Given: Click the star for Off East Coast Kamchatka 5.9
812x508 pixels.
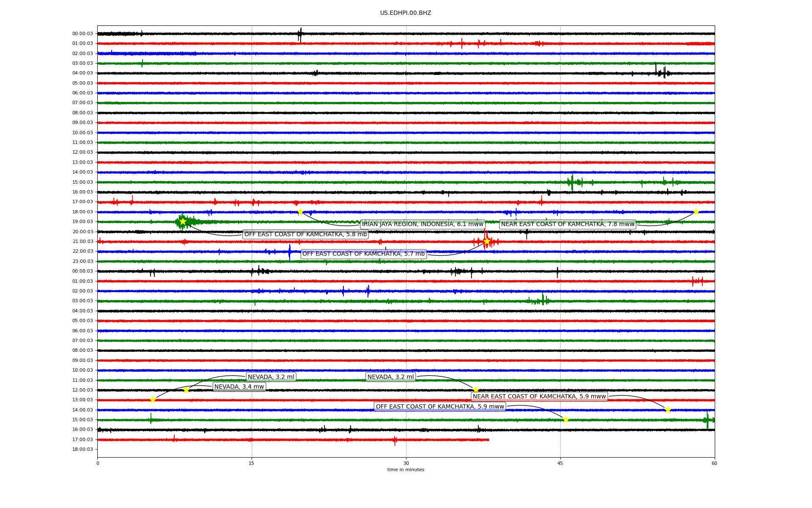Looking at the screenshot, I should point(566,420).
